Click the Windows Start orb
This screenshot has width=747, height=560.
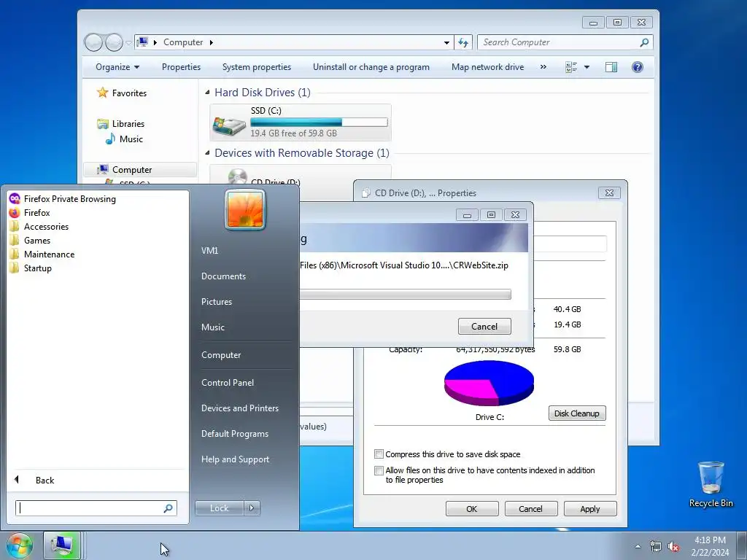[x=19, y=545]
